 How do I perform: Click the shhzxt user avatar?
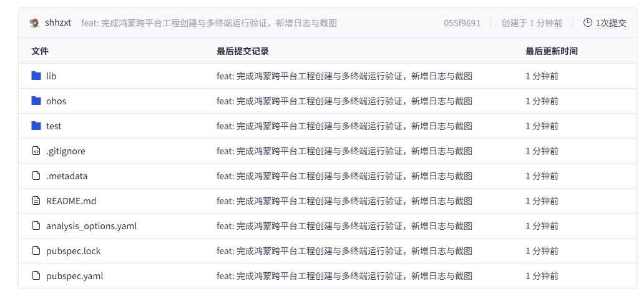pos(34,23)
